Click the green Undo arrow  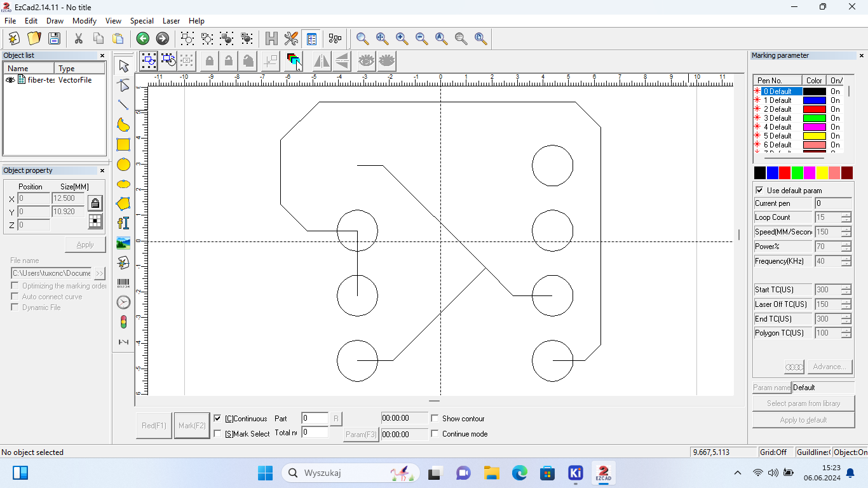pos(143,39)
